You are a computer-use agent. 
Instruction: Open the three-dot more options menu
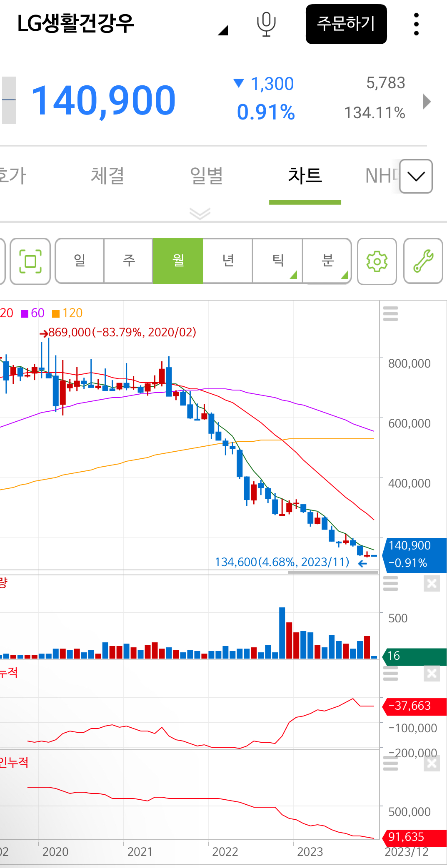click(x=416, y=24)
